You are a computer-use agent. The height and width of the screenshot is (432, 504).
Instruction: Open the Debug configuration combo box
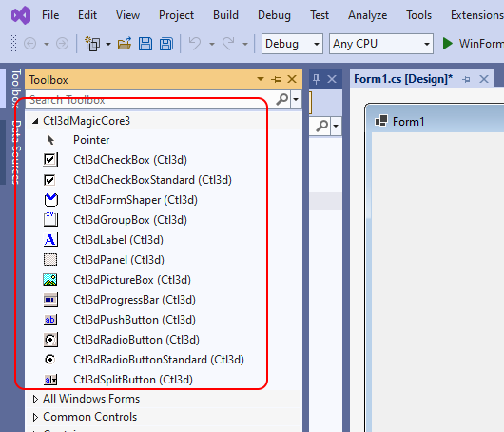292,44
